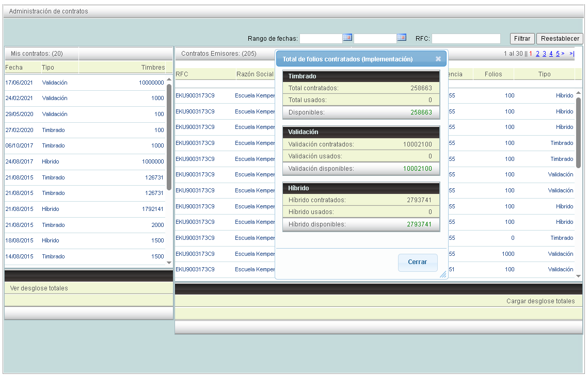This screenshot has height=376, width=588.
Task: Open the end date calendar picker
Action: click(x=402, y=38)
